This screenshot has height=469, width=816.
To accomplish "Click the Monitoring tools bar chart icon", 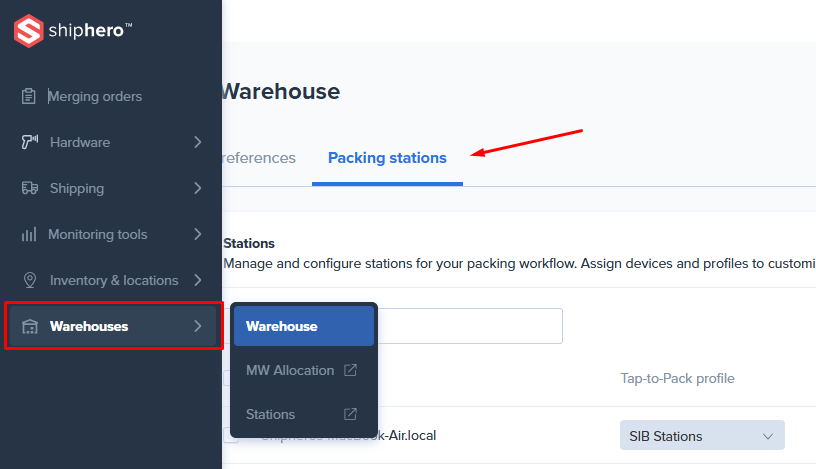I will pyautogui.click(x=29, y=234).
